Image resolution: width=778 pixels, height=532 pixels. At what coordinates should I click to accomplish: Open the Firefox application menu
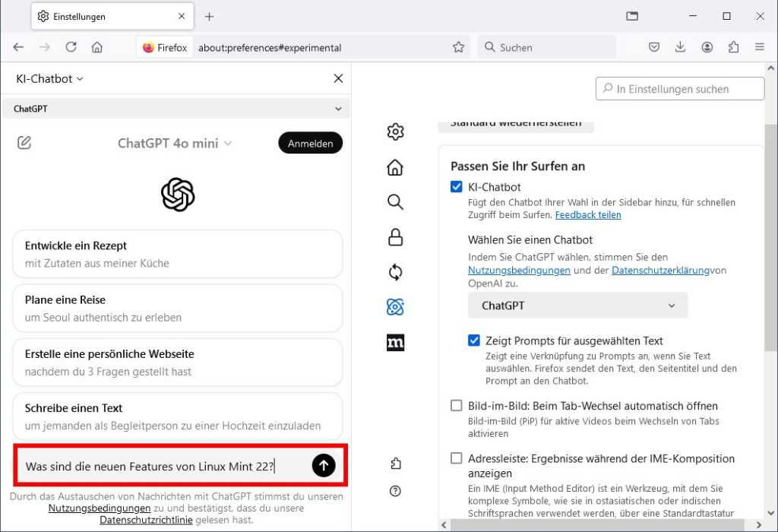click(x=759, y=46)
